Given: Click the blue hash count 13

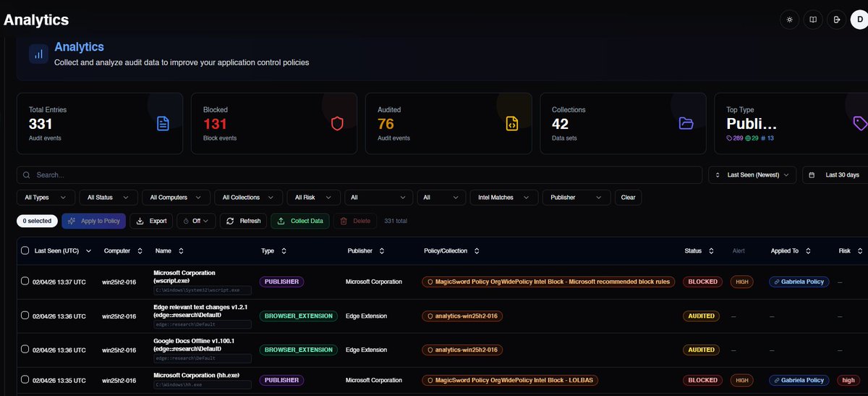Looking at the screenshot, I should [767, 138].
